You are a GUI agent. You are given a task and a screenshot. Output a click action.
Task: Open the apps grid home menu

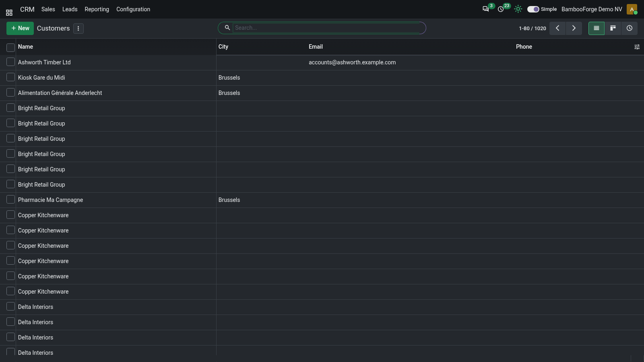coord(9,12)
